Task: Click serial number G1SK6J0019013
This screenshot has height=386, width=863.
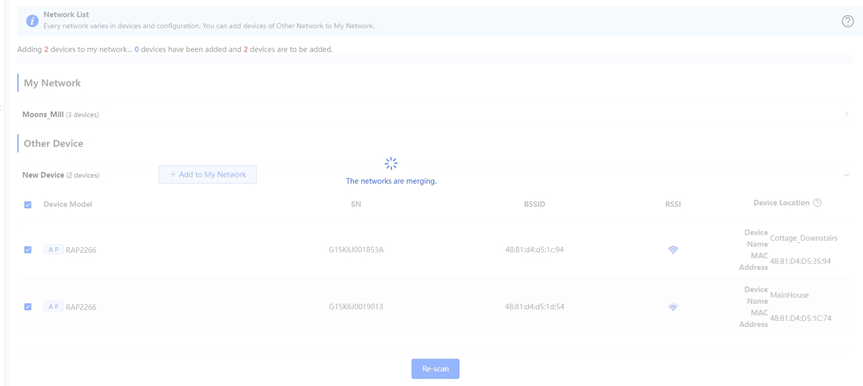Action: coord(356,307)
